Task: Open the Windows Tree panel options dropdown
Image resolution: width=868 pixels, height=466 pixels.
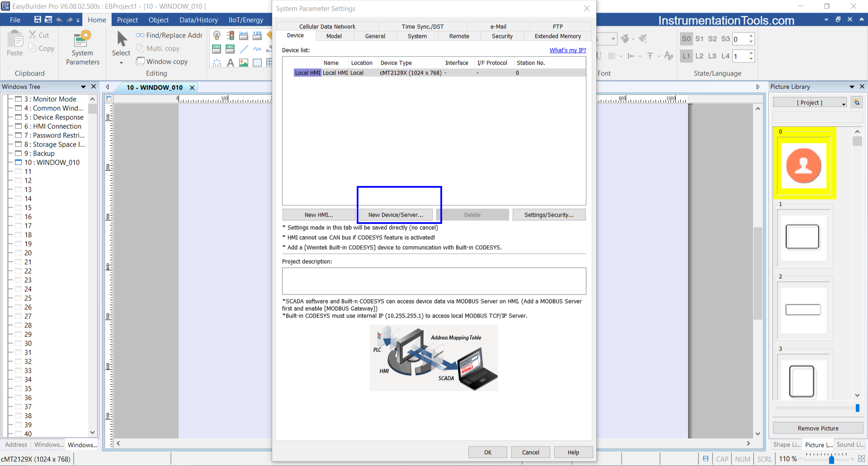Action: pyautogui.click(x=83, y=86)
